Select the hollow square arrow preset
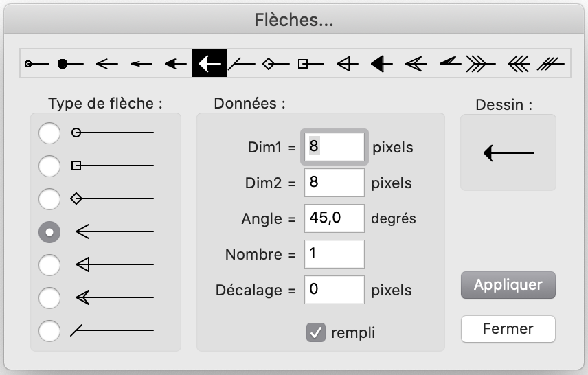 (311, 64)
